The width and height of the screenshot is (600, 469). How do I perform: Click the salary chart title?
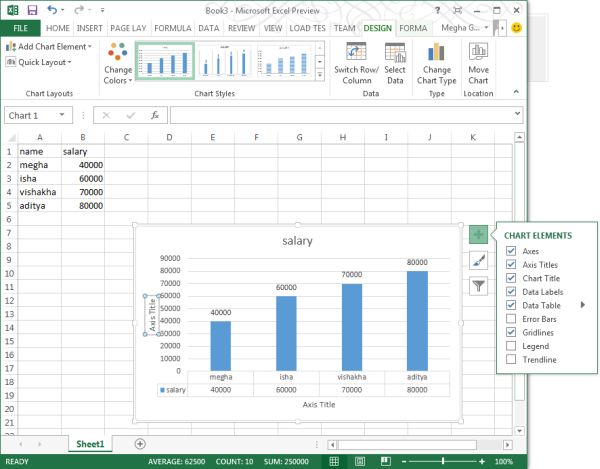297,241
